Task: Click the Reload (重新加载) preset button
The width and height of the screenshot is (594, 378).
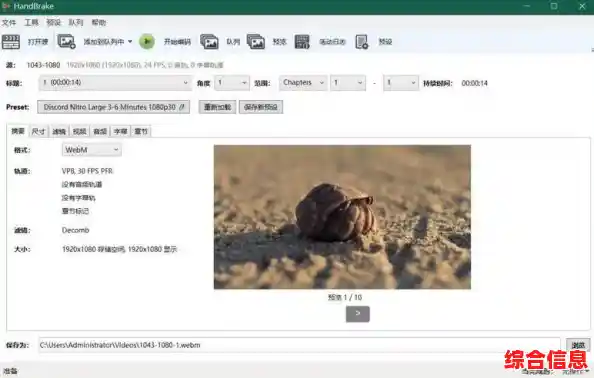Action: 217,107
